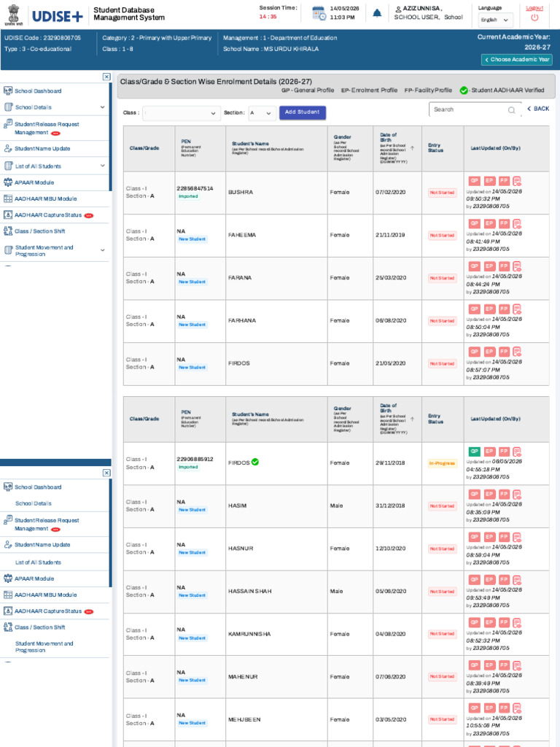This screenshot has width=560, height=747.
Task: Sort by Date of Birth arrow
Action: pyautogui.click(x=412, y=148)
